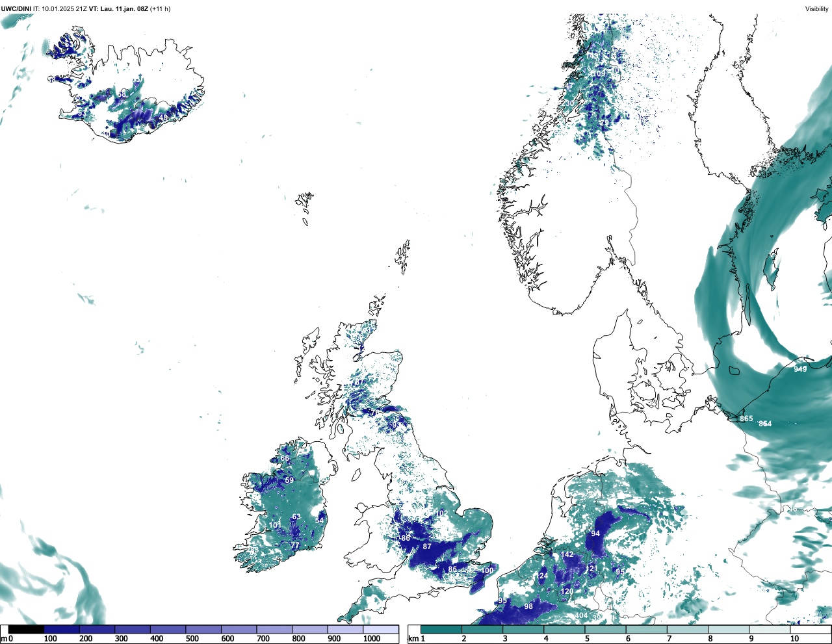Select the 6–7 km legend swatch
This screenshot has width=832, height=644.
(646, 629)
